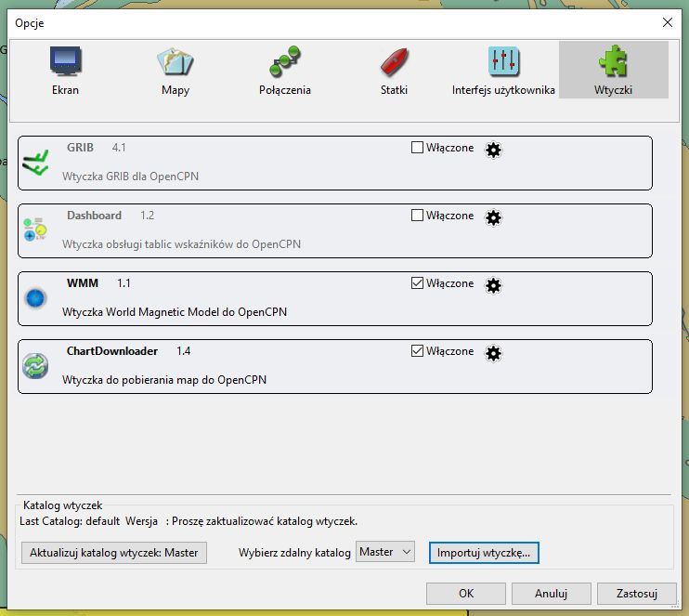Screen dimensions: 689x616
Task: Click the ChartDownloader green arrows icon
Action: pos(35,366)
